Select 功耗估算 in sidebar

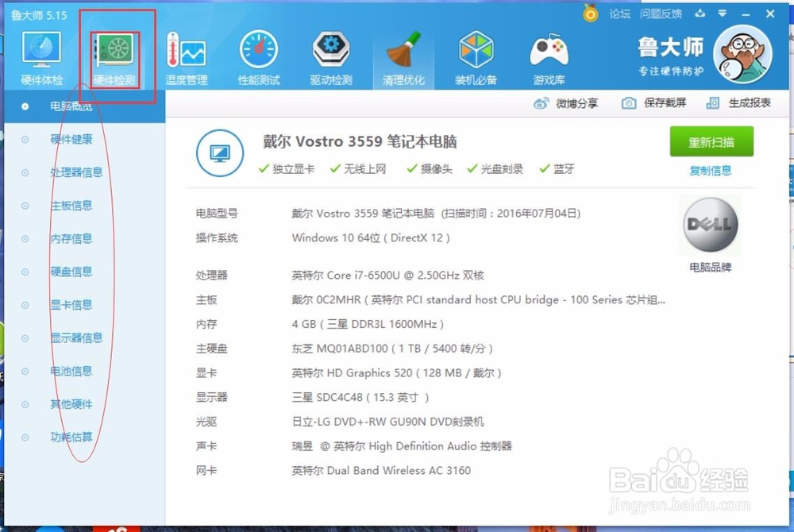(x=71, y=437)
